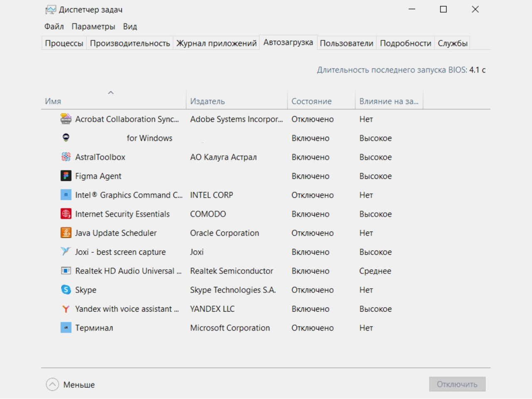Screen dimensions: 532x399
Task: Select 'Intel® Graphics Command C...' entry
Action: (x=129, y=195)
